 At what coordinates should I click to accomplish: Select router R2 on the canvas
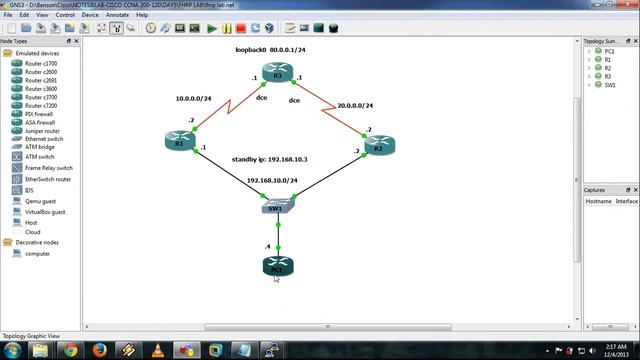380,145
